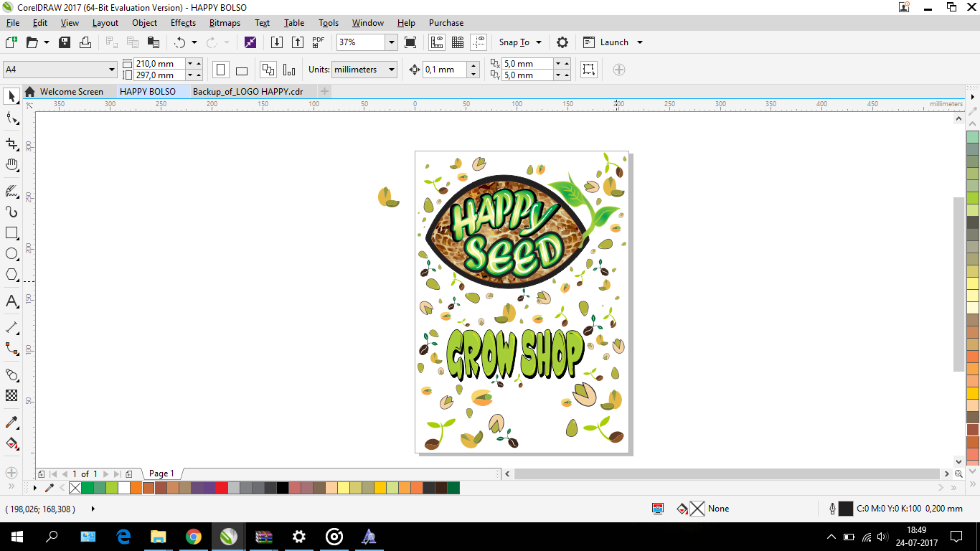Toggle Current Page layout button
Image resolution: width=980 pixels, height=551 pixels.
pos(289,70)
